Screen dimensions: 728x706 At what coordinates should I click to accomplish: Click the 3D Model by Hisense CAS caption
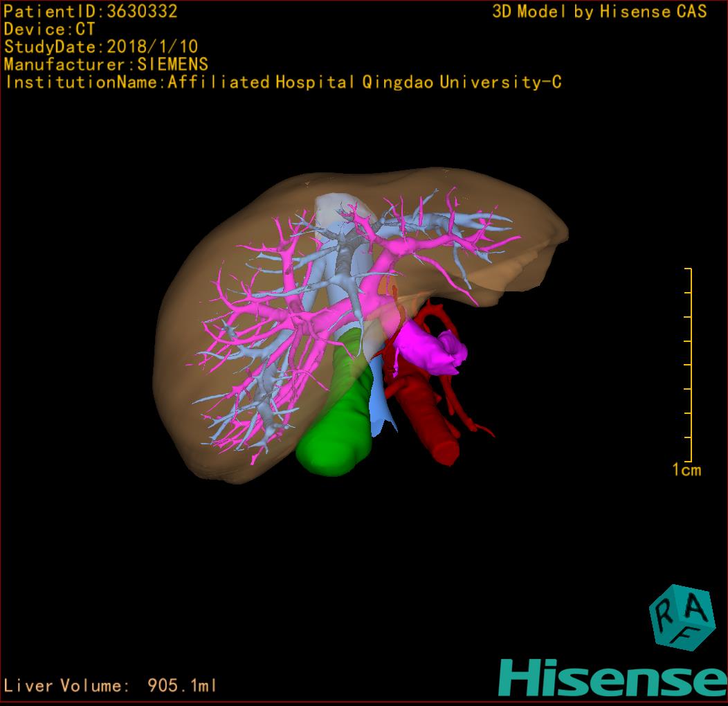[x=599, y=11]
